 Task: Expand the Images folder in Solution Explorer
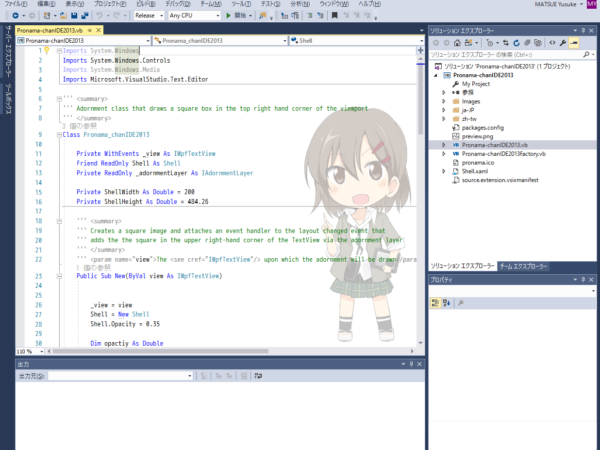pos(443,101)
